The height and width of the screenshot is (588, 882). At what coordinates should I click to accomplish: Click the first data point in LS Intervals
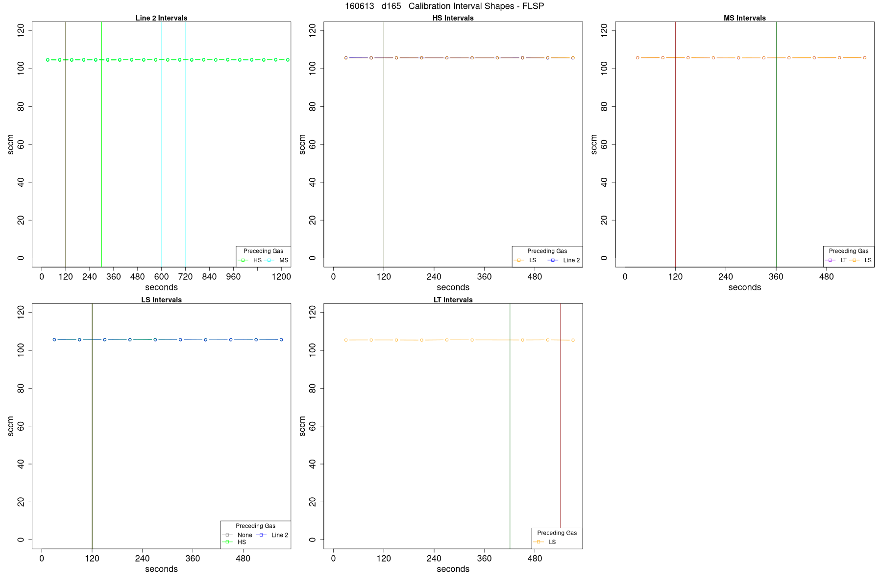click(54, 340)
